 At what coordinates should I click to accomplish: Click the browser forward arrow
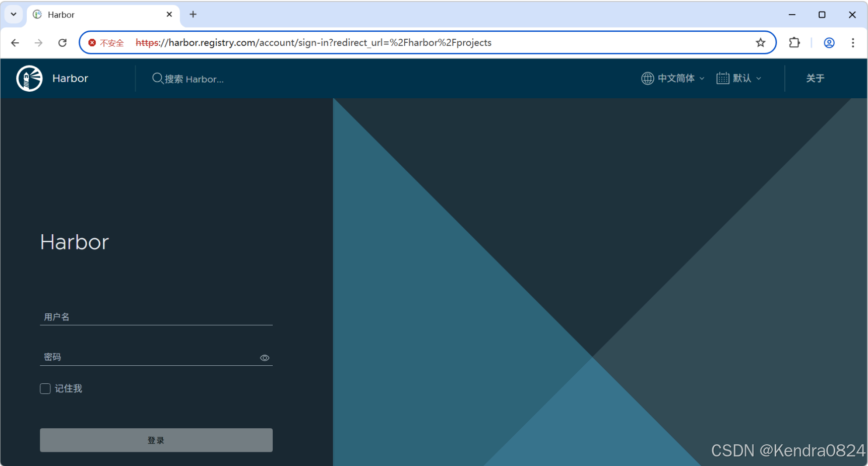point(39,43)
